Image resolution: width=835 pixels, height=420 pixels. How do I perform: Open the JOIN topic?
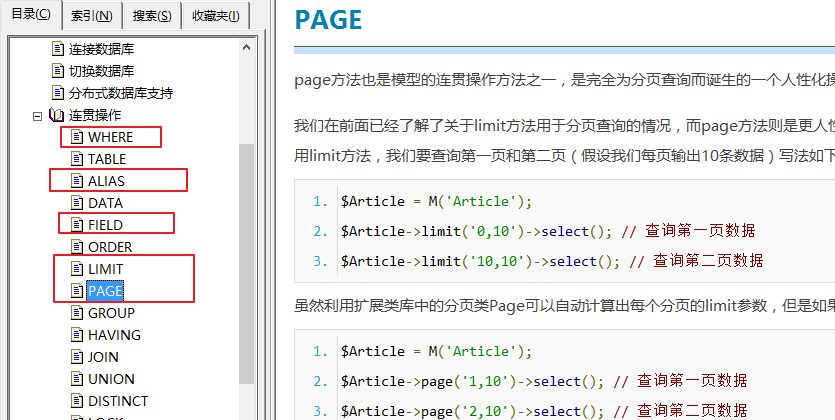[103, 357]
